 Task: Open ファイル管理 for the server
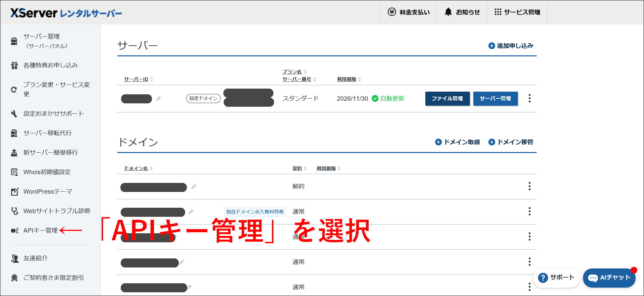[x=447, y=99]
